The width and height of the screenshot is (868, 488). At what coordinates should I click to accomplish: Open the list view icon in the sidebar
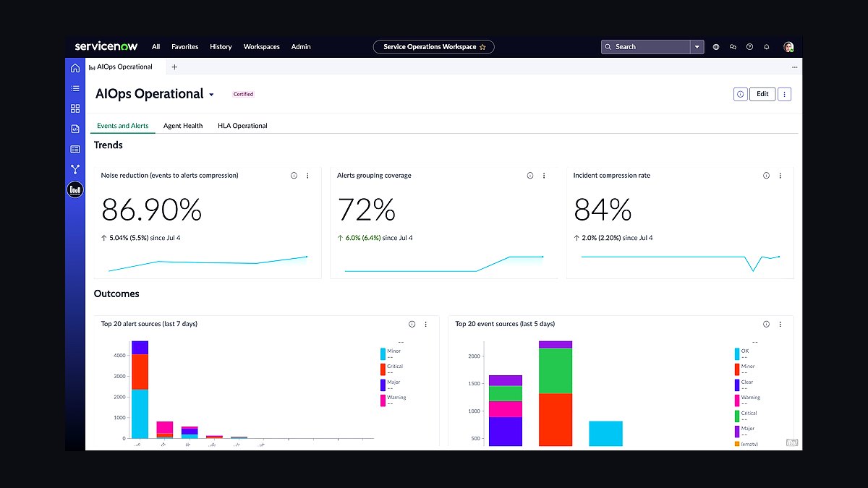[x=75, y=88]
